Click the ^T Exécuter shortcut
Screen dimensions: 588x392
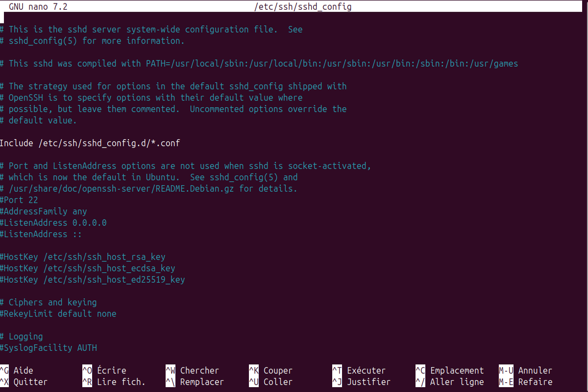[x=359, y=370]
